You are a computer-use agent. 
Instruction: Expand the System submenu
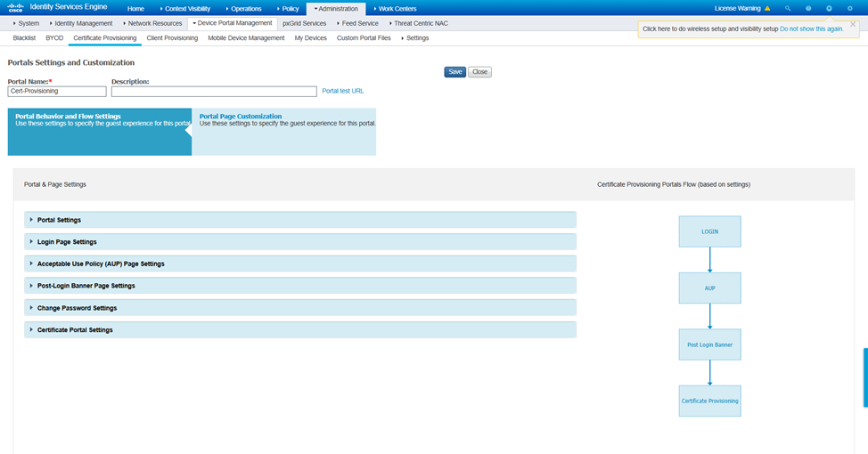[27, 23]
